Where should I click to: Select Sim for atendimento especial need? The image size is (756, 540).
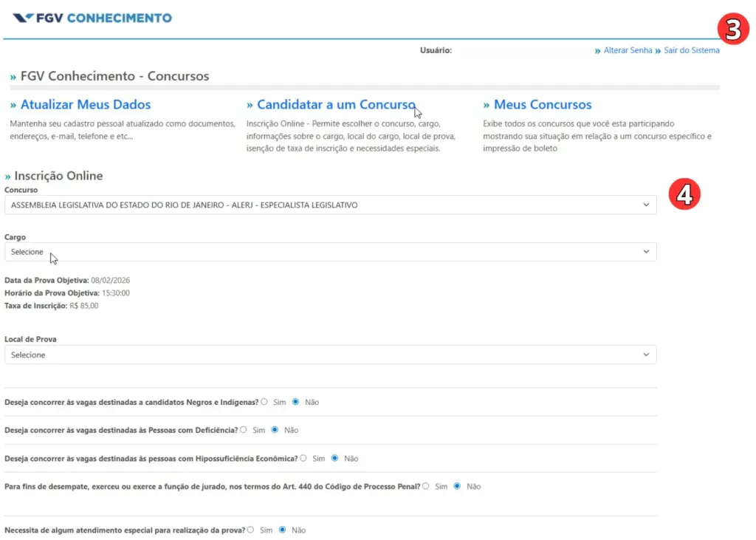251,530
